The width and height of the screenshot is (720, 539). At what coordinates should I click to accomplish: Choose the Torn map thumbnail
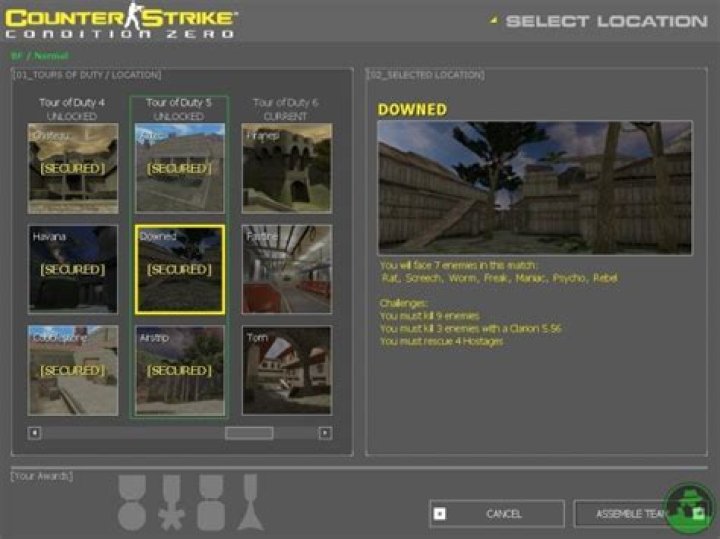click(x=287, y=370)
